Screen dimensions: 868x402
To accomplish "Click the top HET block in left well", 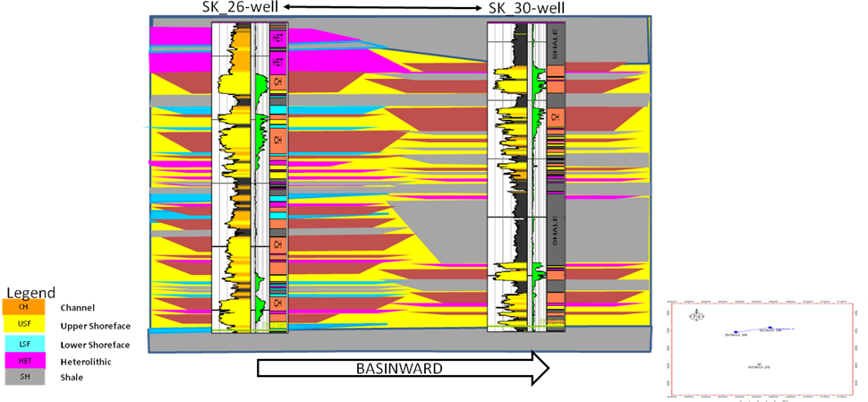I will pyautogui.click(x=278, y=38).
